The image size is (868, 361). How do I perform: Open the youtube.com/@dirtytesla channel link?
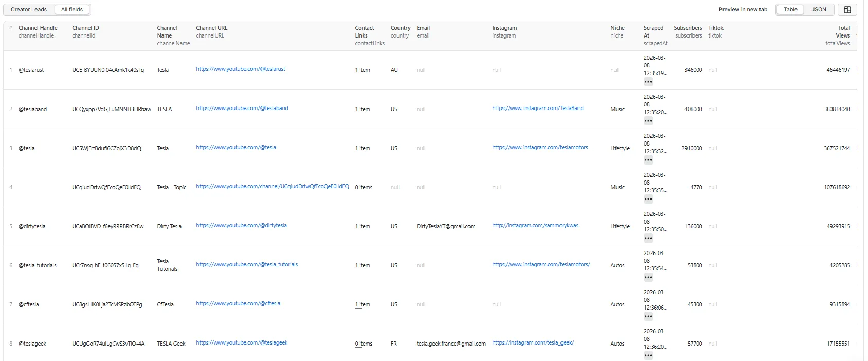(x=241, y=225)
